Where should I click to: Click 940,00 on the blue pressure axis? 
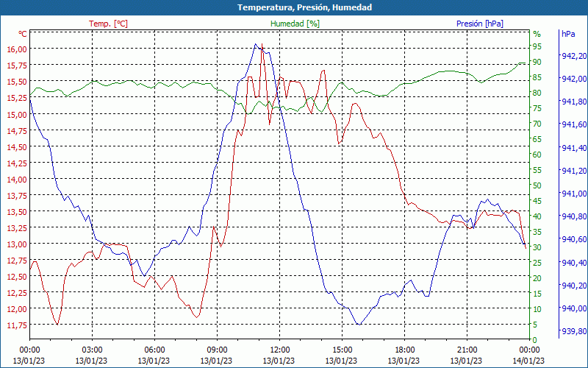[574, 308]
